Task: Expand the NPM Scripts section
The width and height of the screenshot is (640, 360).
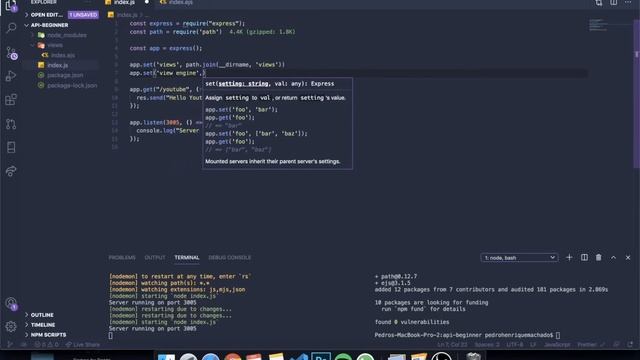Action: pos(48,335)
